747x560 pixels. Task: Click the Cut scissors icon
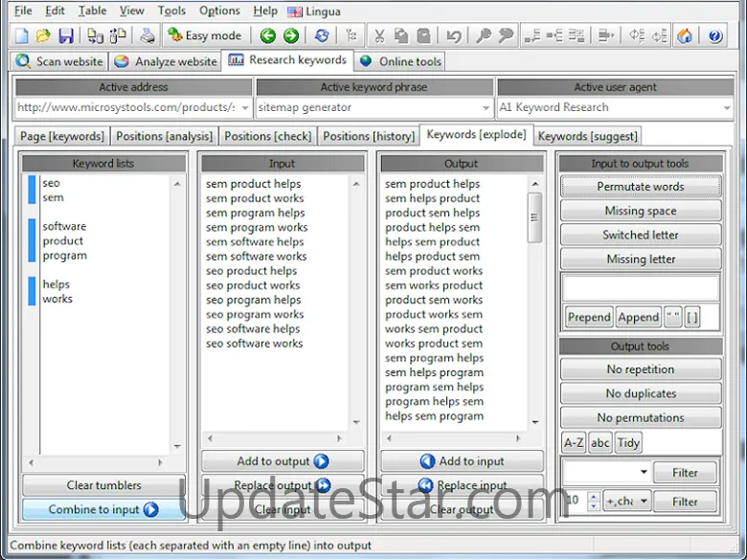click(379, 36)
